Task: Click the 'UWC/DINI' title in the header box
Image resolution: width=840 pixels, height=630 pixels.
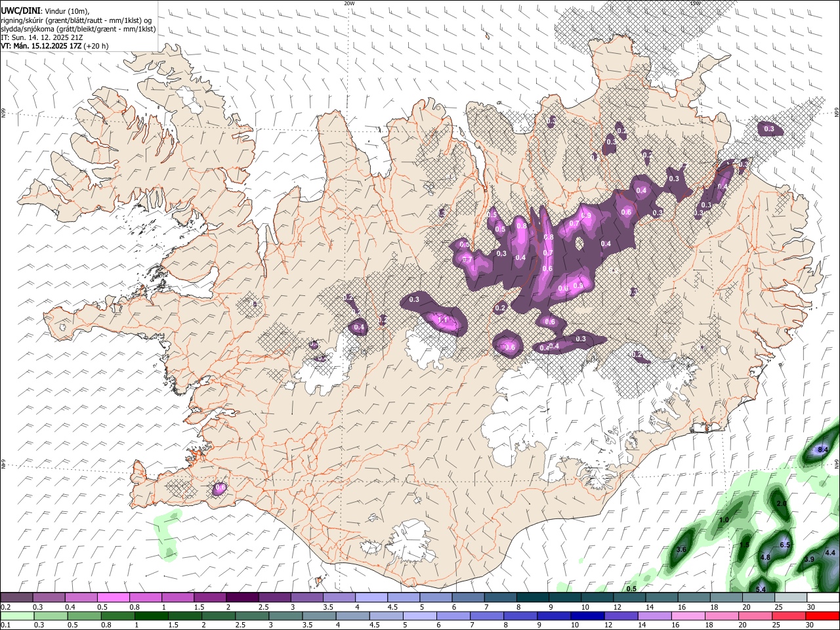Action: tap(20, 10)
